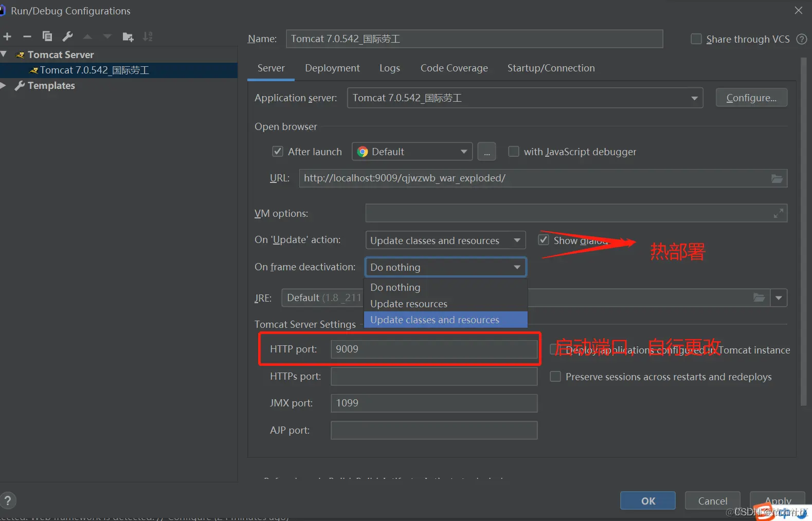Add new configuration with plus icon
Viewport: 812px width, 521px height.
point(7,36)
